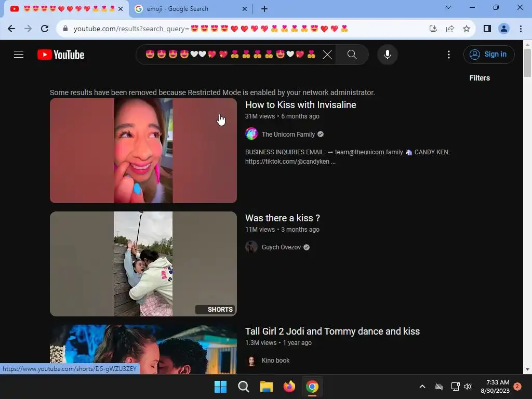Screen dimensions: 532x399
Task: Open Was there a kiss ? thumbnail
Action: tap(143, 264)
